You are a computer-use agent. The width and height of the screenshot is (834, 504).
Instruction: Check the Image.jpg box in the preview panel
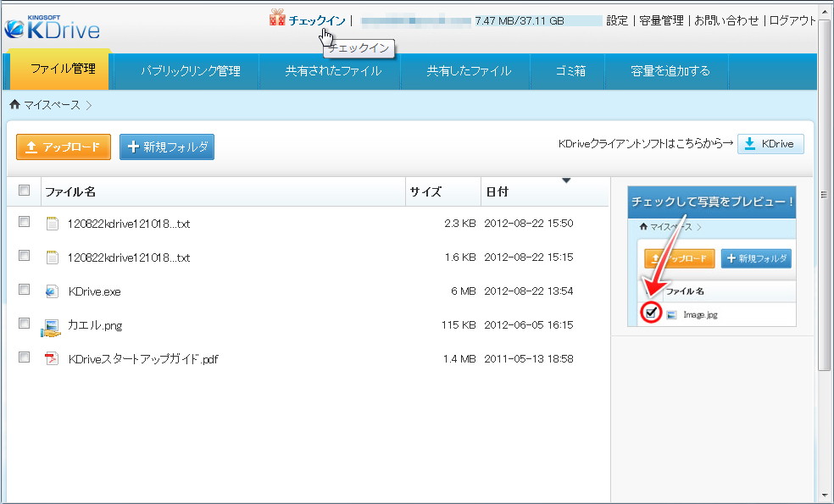651,313
